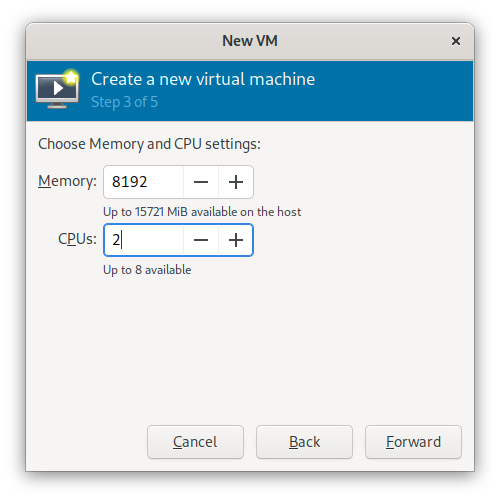Click the Memory label
500x500 pixels.
67,181
